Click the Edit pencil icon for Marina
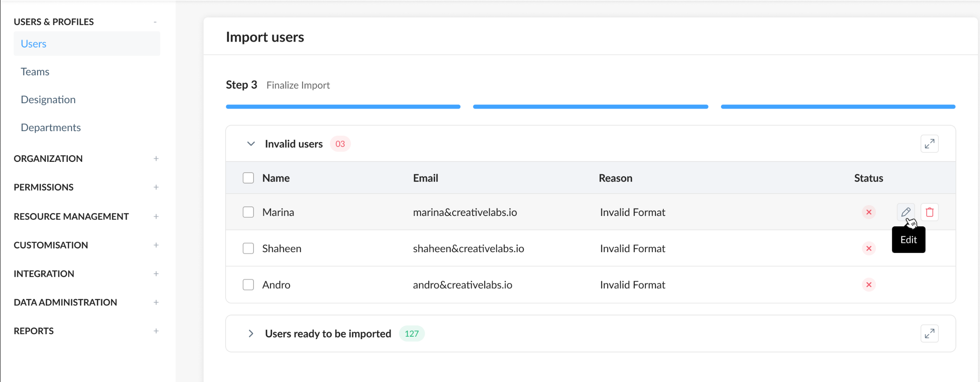The height and width of the screenshot is (382, 980). tap(905, 212)
